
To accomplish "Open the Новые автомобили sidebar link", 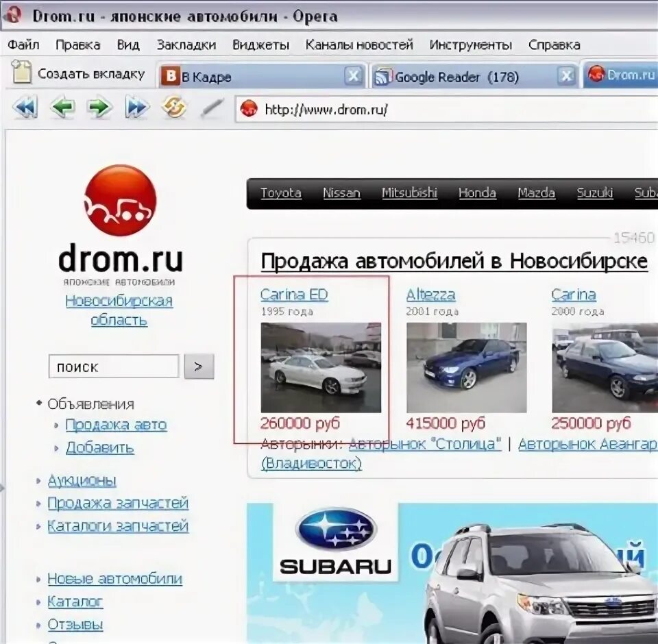I will [x=115, y=579].
